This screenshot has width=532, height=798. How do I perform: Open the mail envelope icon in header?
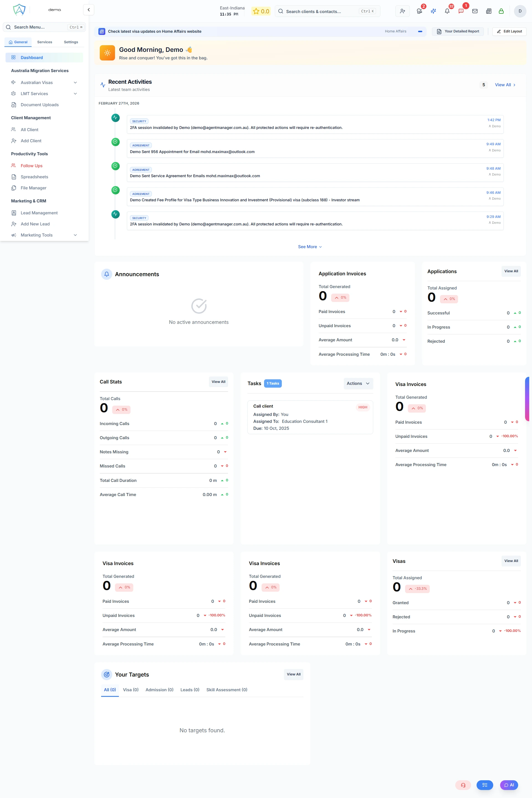click(x=475, y=11)
